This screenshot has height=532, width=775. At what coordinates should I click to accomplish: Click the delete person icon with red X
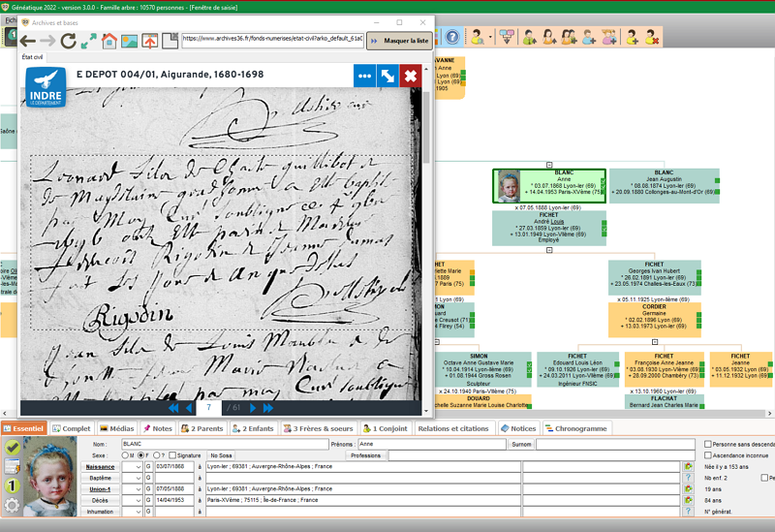pyautogui.click(x=652, y=37)
